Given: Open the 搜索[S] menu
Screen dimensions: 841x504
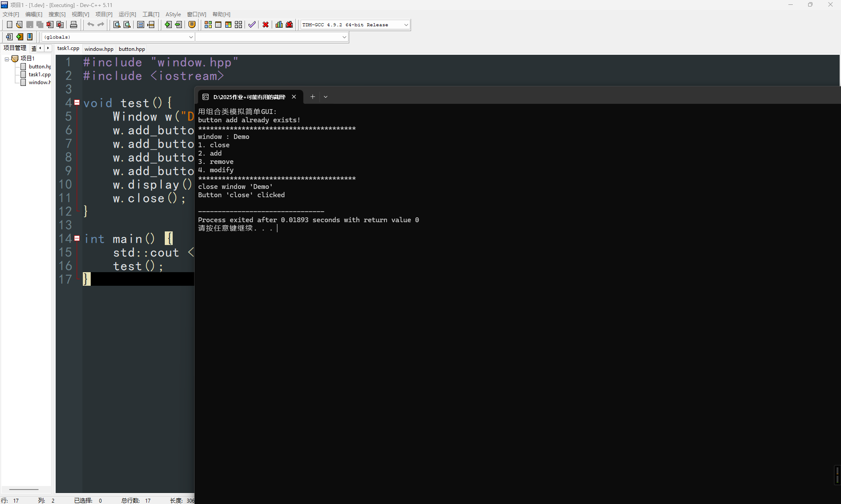Looking at the screenshot, I should [57, 14].
